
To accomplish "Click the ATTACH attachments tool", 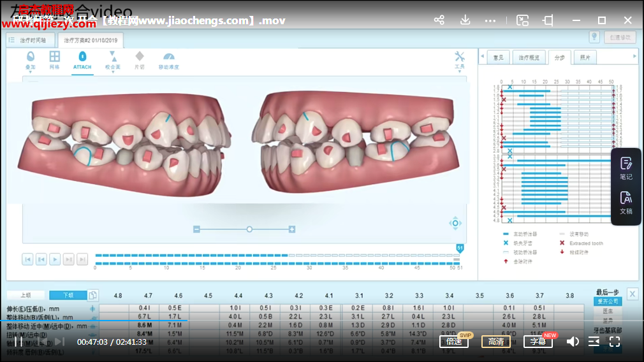I will pyautogui.click(x=82, y=61).
